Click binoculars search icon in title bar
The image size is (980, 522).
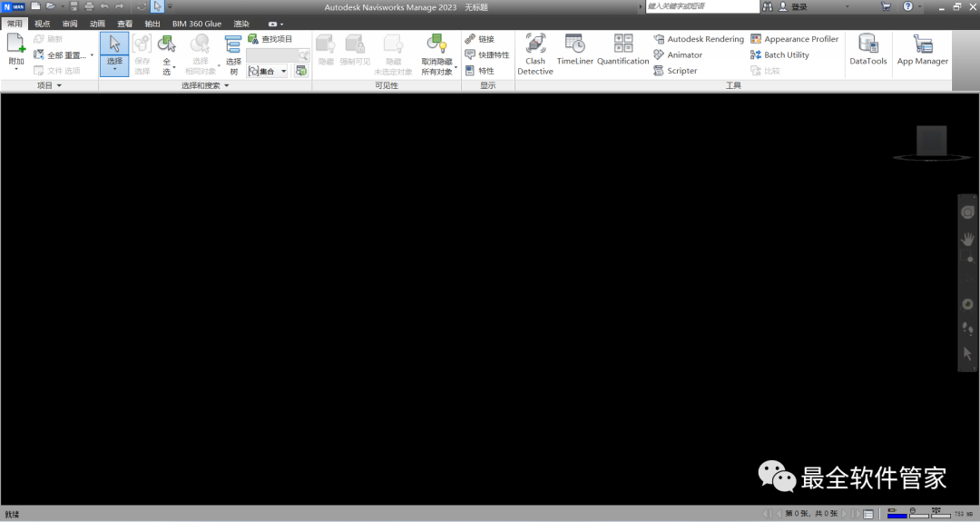(768, 6)
